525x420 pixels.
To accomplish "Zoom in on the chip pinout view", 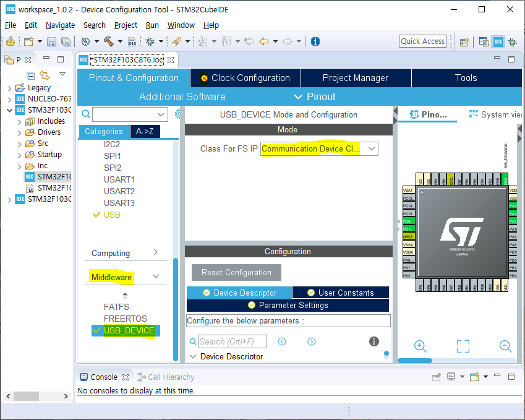I will [x=420, y=346].
